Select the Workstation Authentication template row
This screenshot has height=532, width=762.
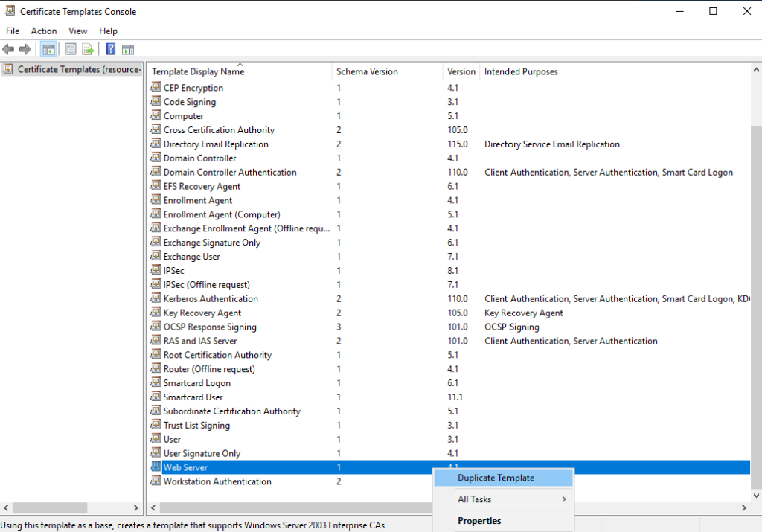(x=217, y=481)
